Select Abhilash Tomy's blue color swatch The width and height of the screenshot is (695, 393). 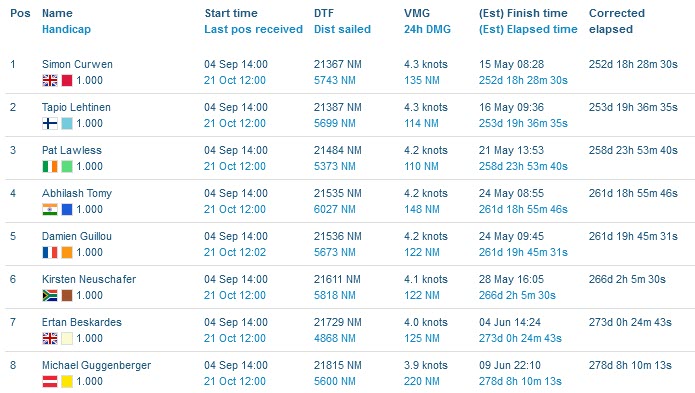click(67, 210)
